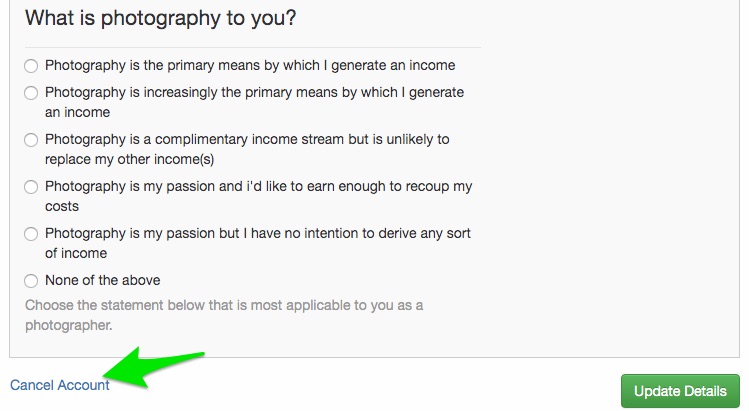Open the Cancel Account link
The image size is (749, 411).
pyautogui.click(x=60, y=385)
